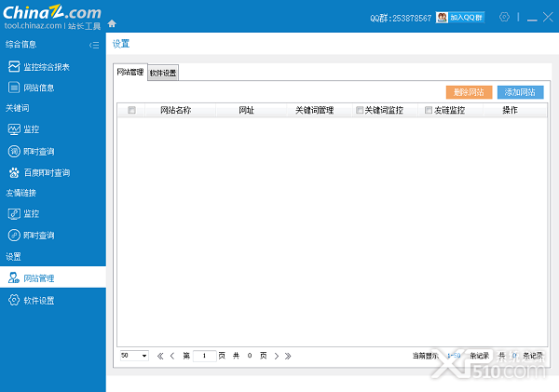Open settings gear icon in title bar
The image size is (559, 392).
pos(504,17)
